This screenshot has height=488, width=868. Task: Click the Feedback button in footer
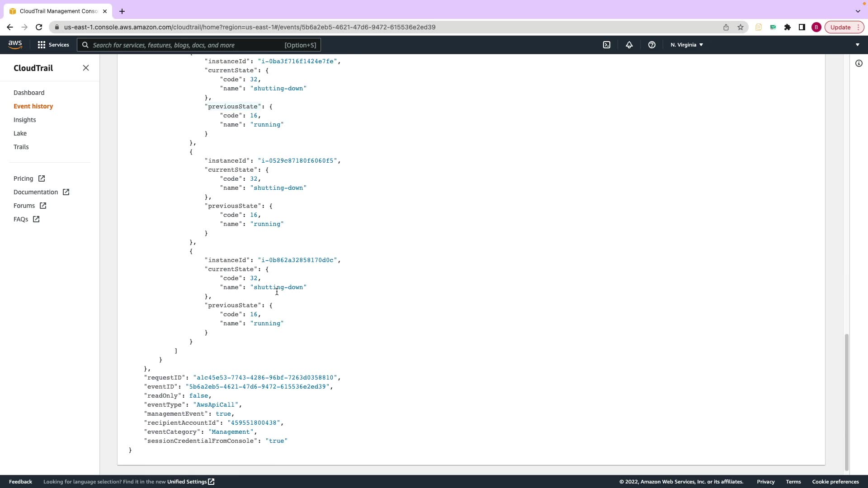pyautogui.click(x=20, y=482)
